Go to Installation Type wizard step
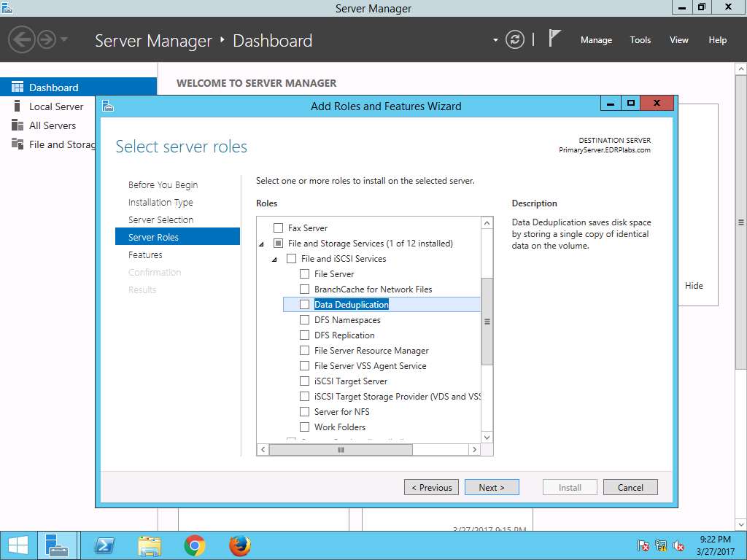Viewport: 747px width, 560px height. point(160,203)
